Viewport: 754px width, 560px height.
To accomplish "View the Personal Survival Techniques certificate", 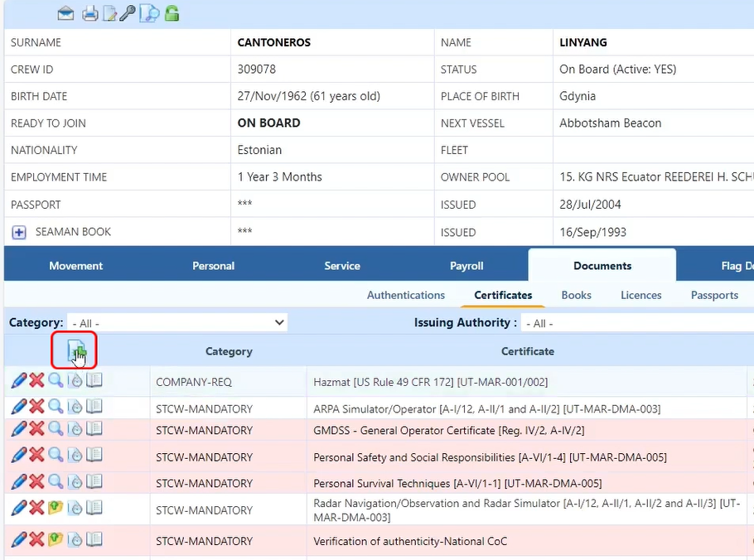I will point(56,480).
